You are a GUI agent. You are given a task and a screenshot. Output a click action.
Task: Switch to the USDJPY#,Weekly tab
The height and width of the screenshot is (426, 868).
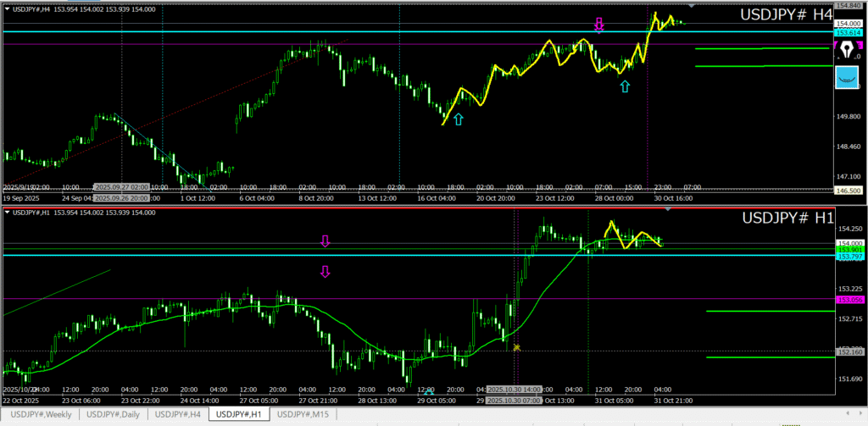coord(42,414)
